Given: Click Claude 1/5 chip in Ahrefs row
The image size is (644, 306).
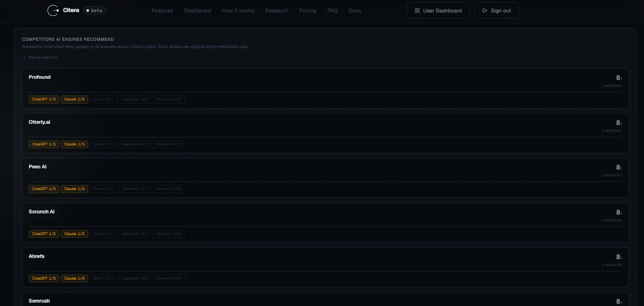Looking at the screenshot, I should tap(74, 279).
